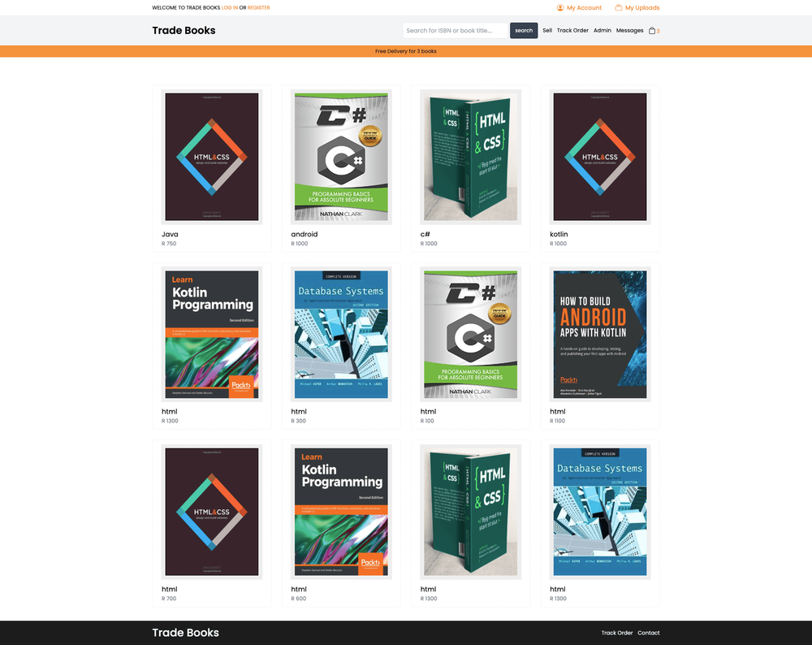This screenshot has height=645, width=812.
Task: Click Contact in the footer
Action: [x=649, y=633]
